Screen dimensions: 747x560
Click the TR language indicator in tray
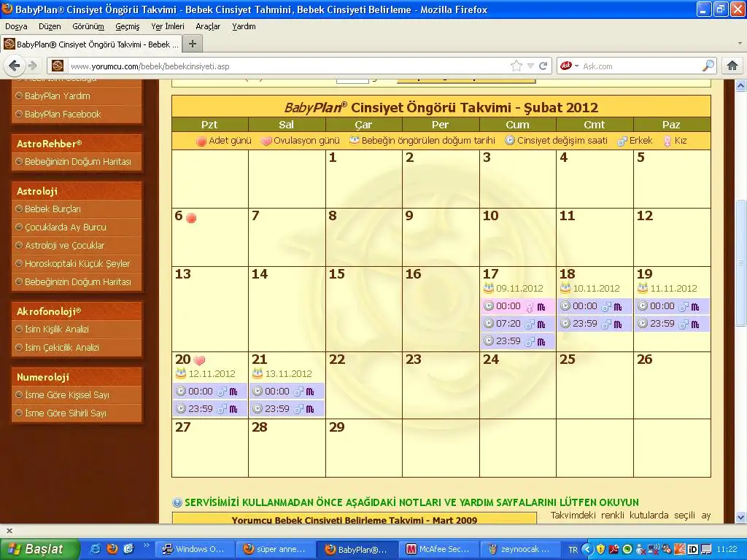click(x=573, y=550)
